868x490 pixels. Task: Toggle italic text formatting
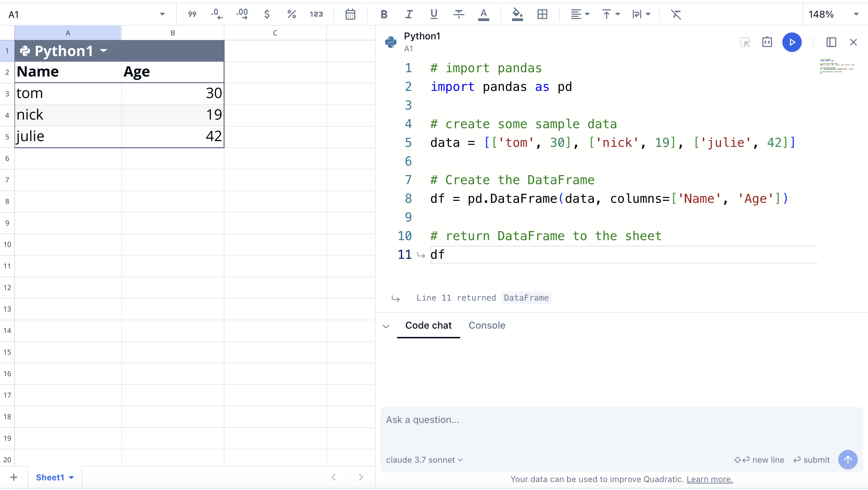pyautogui.click(x=409, y=14)
